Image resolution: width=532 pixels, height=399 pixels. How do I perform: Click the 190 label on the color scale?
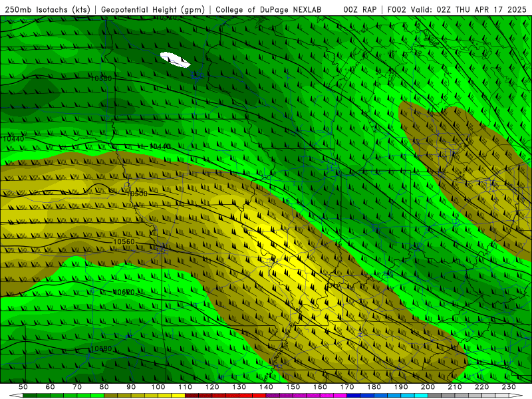point(401,387)
